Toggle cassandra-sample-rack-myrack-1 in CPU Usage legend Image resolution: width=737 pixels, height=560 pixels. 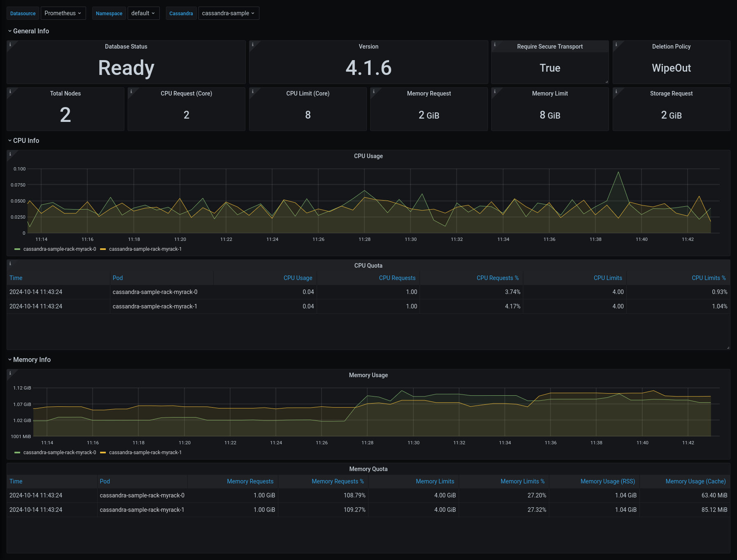(x=145, y=249)
